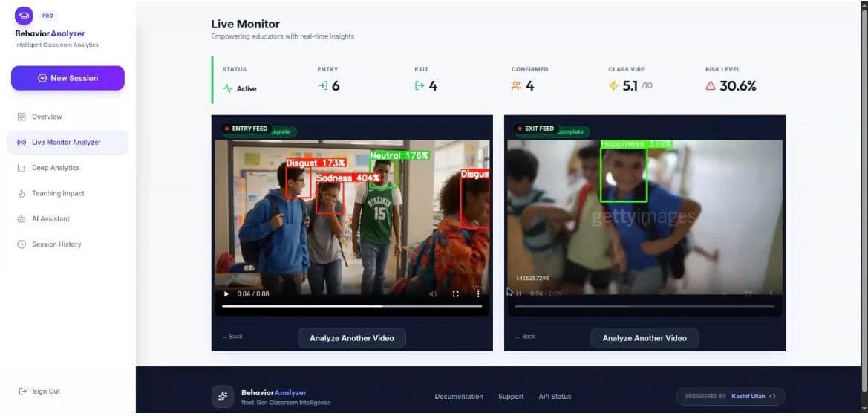
Task: Click the Live Monitor broadcast icon
Action: [22, 142]
